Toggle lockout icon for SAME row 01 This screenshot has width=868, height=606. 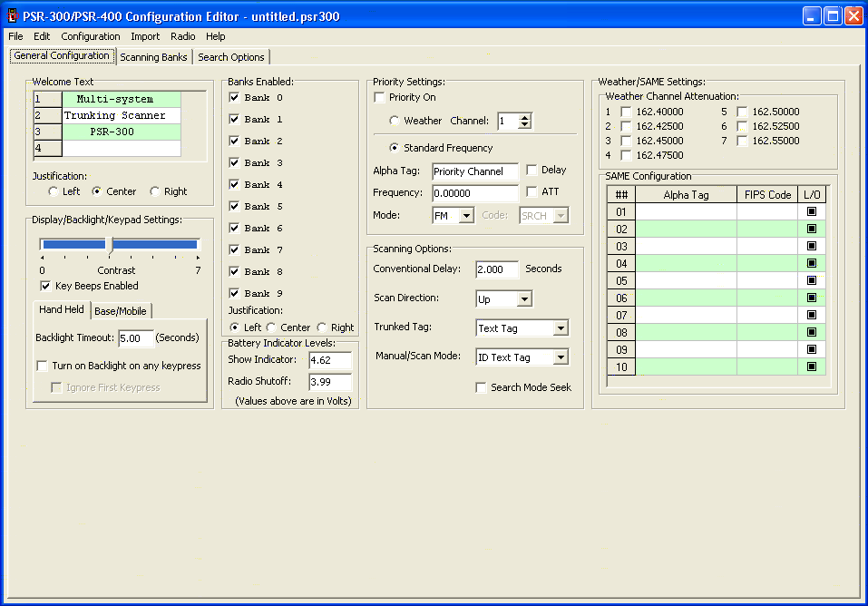(x=812, y=211)
